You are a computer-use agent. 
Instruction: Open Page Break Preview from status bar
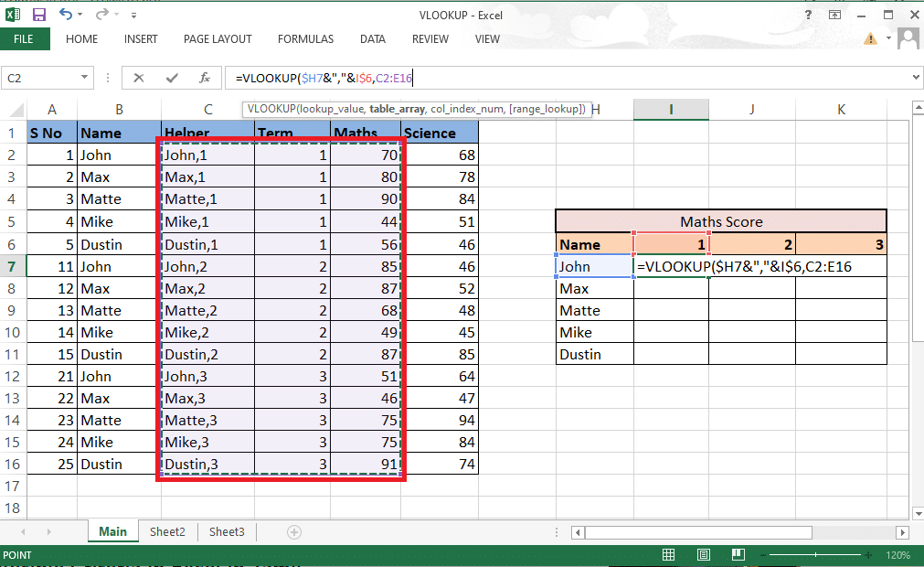coord(738,554)
